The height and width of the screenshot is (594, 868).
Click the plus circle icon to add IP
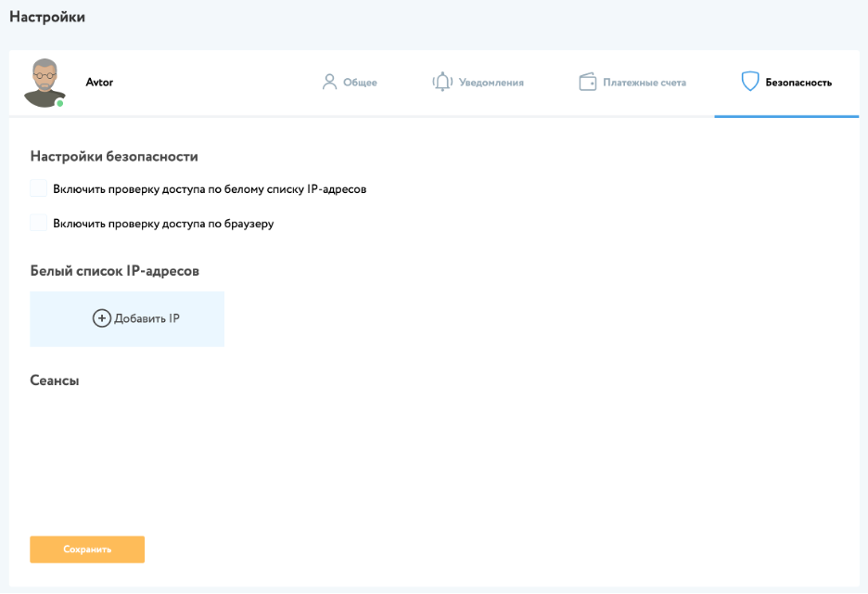coord(102,318)
